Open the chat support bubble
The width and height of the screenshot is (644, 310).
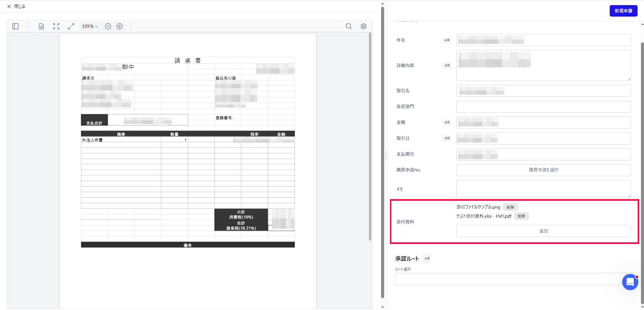pos(630,282)
